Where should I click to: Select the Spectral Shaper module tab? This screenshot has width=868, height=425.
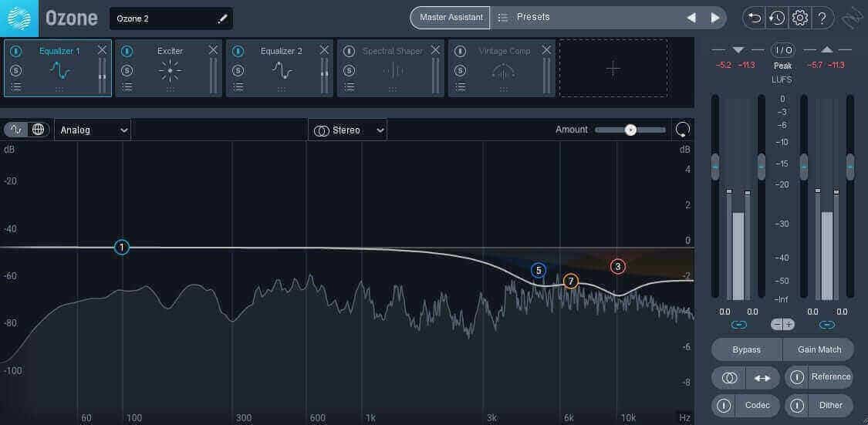click(392, 68)
